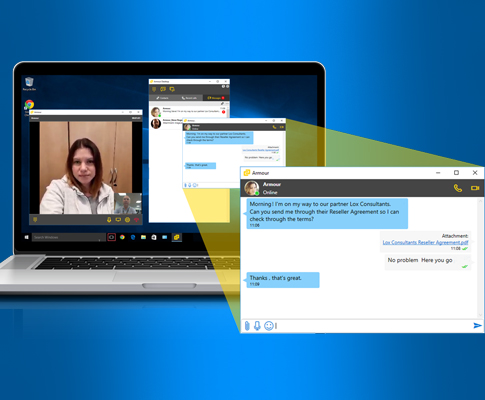Open the Windows Start menu

click(27, 237)
